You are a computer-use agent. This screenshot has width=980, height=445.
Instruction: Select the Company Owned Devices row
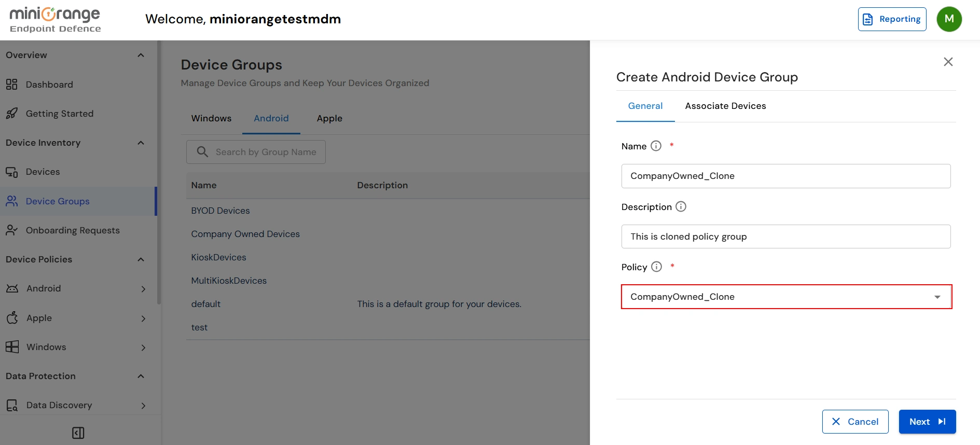click(x=388, y=234)
